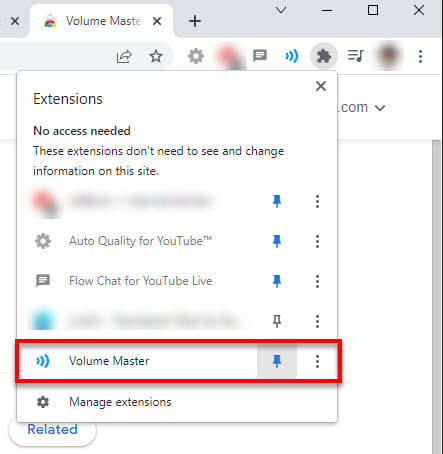Open the Volume Master icon in the toolbar
The width and height of the screenshot is (443, 454).
pyautogui.click(x=291, y=56)
